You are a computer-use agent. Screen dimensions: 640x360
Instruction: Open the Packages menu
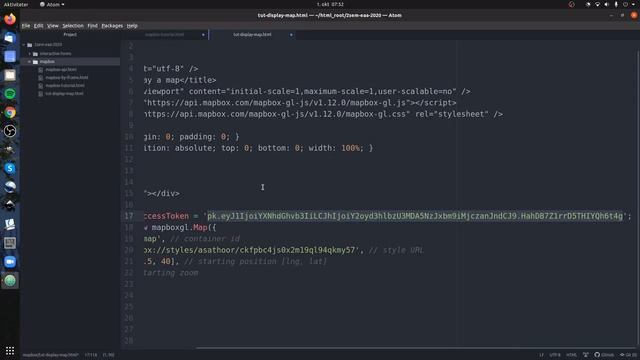pos(112,26)
